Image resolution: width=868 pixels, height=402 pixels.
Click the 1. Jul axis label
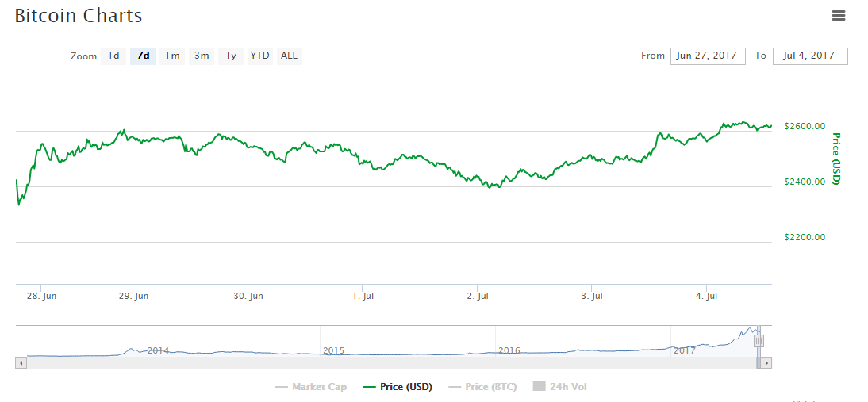(365, 297)
